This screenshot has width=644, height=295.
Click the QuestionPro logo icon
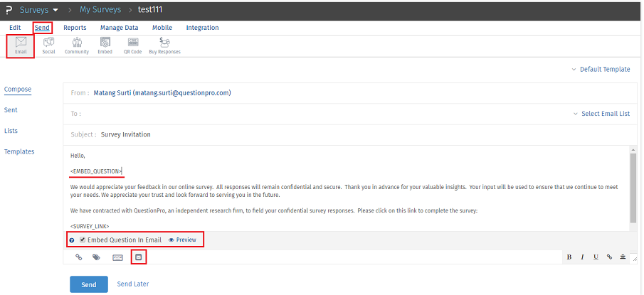(9, 10)
